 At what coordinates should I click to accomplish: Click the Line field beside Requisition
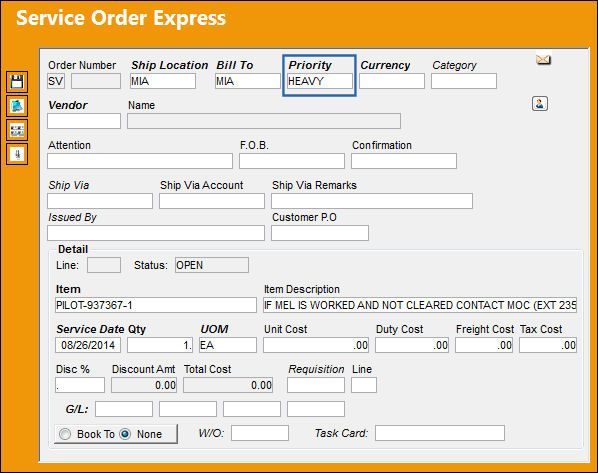(364, 385)
